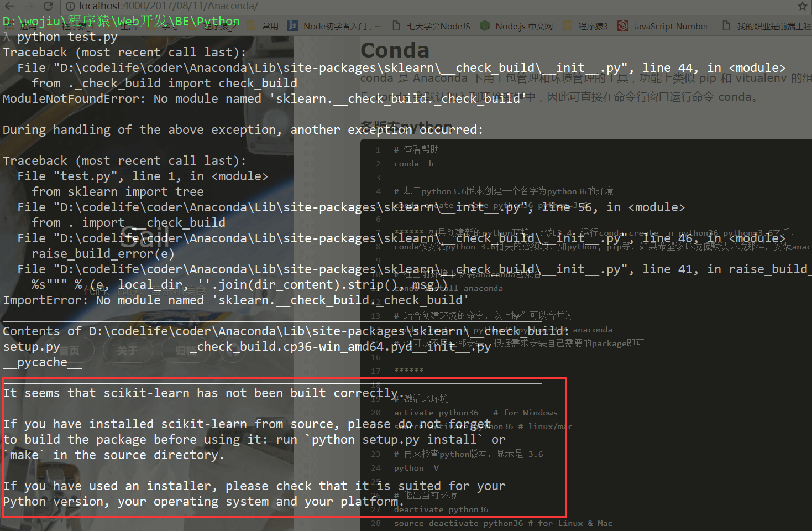Image resolution: width=812 pixels, height=531 pixels.
Task: Click the browser forward arrow
Action: [x=29, y=6]
